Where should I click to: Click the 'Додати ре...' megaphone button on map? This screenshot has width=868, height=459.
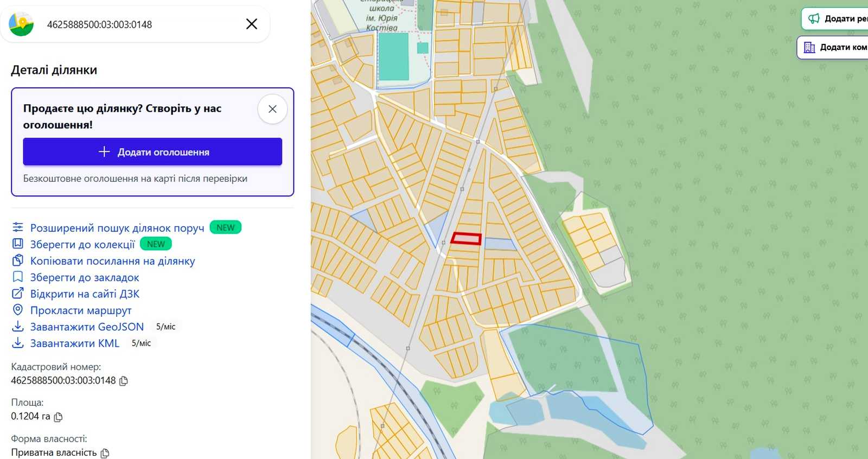point(835,18)
